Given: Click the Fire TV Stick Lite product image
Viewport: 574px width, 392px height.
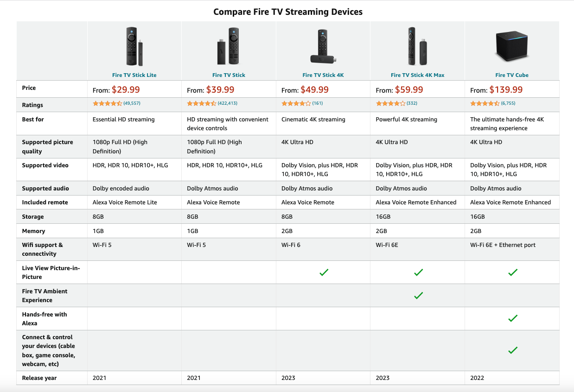Looking at the screenshot, I should (134, 47).
